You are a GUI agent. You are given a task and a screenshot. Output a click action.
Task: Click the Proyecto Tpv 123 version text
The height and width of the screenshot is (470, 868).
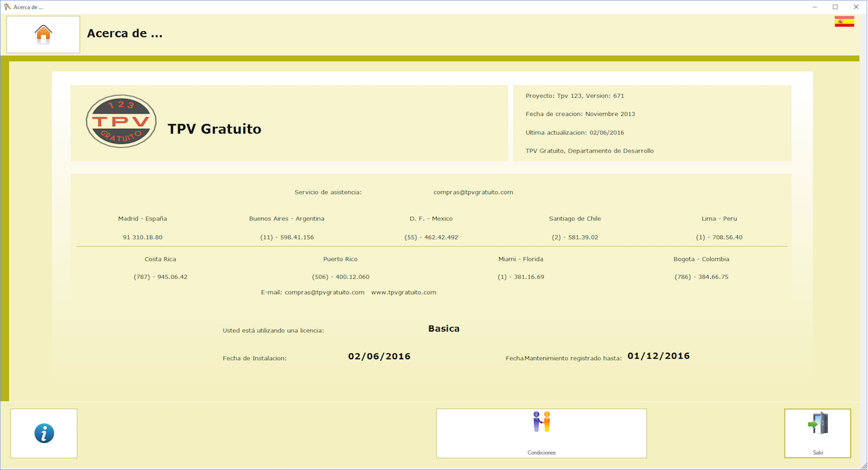pos(574,96)
